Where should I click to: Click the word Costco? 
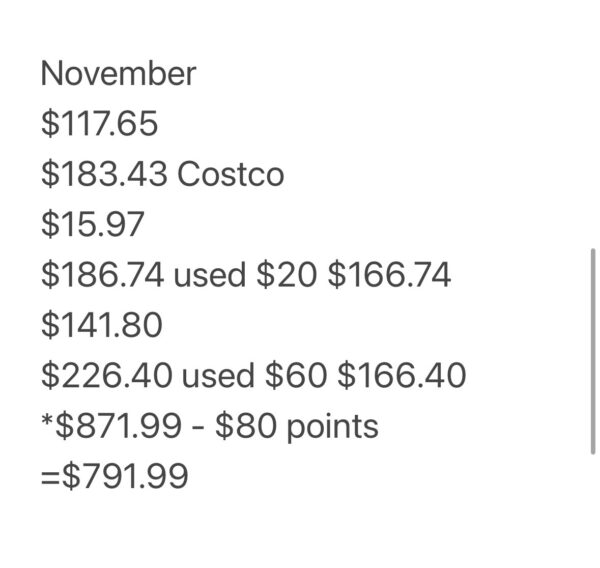tap(230, 175)
